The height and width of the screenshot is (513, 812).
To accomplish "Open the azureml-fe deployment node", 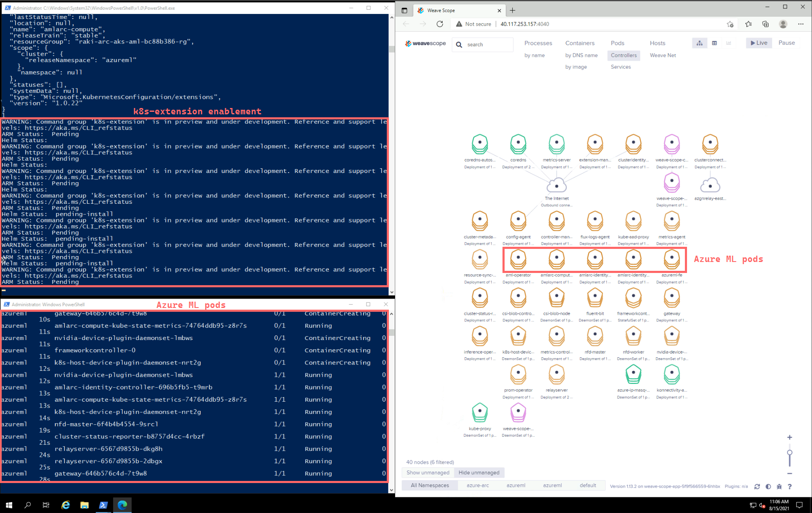I will coord(672,260).
